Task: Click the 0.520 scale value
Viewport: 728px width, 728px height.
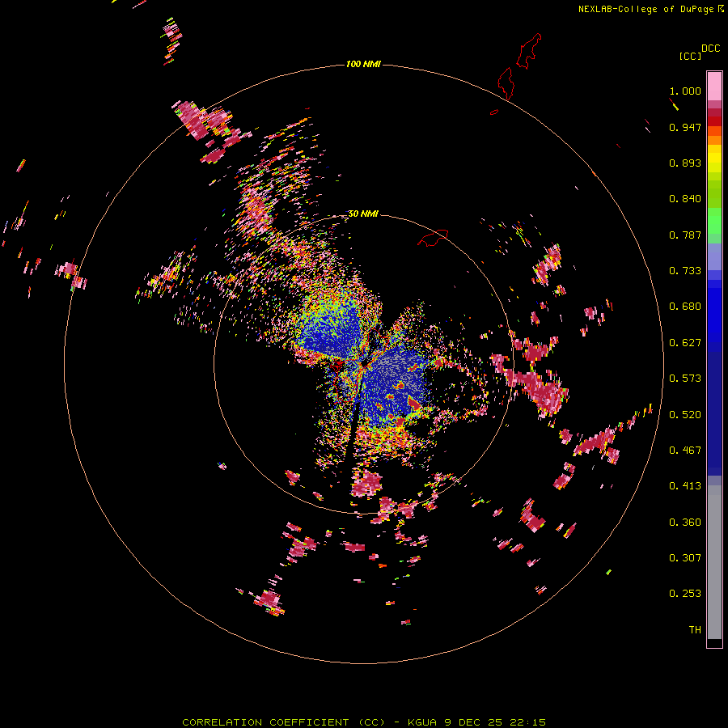Action: pyautogui.click(x=685, y=415)
